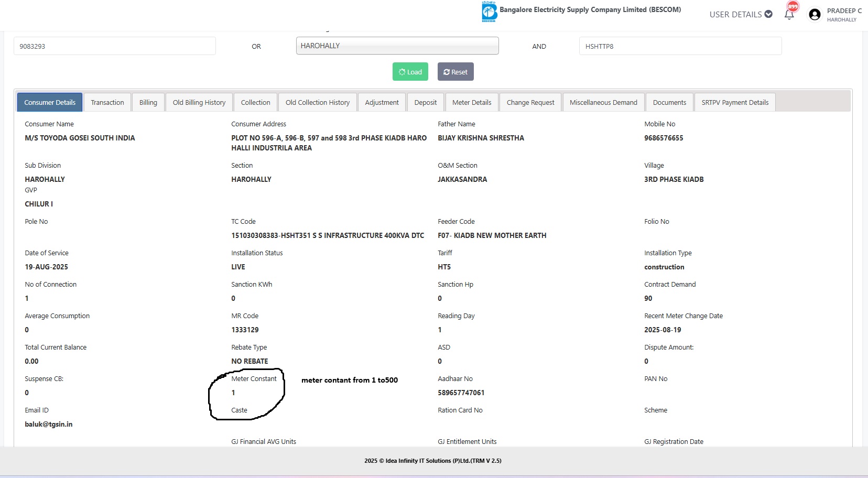Click the BESCOM logo icon

tap(489, 12)
